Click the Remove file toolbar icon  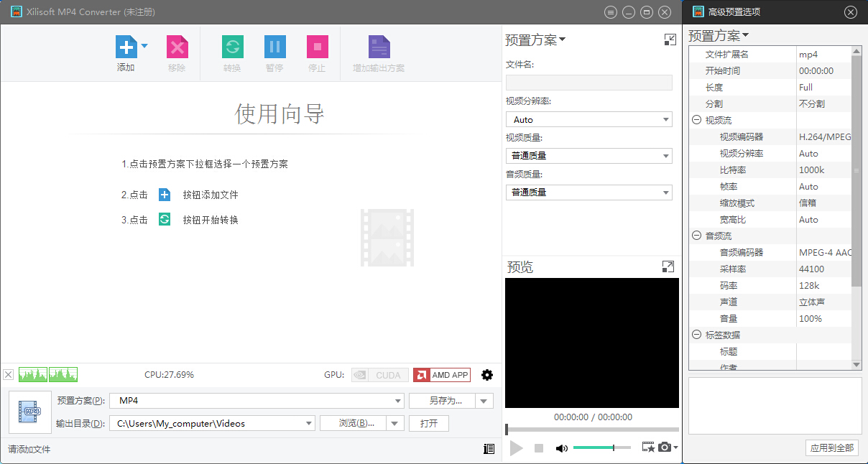click(x=177, y=47)
